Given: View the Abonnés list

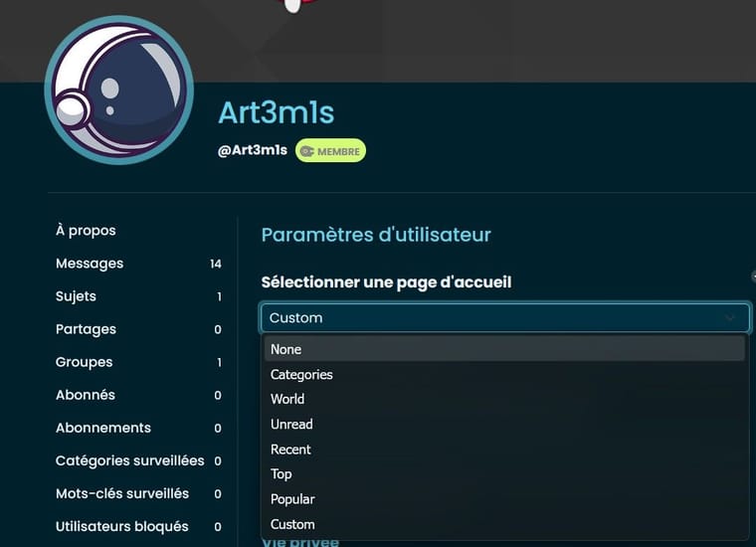Looking at the screenshot, I should point(85,395).
